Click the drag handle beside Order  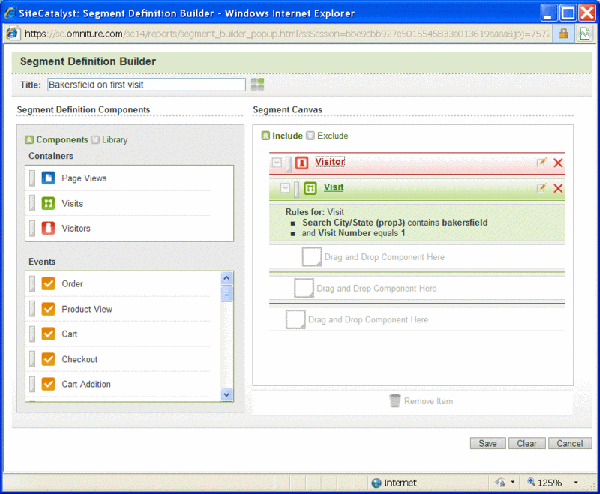click(32, 284)
